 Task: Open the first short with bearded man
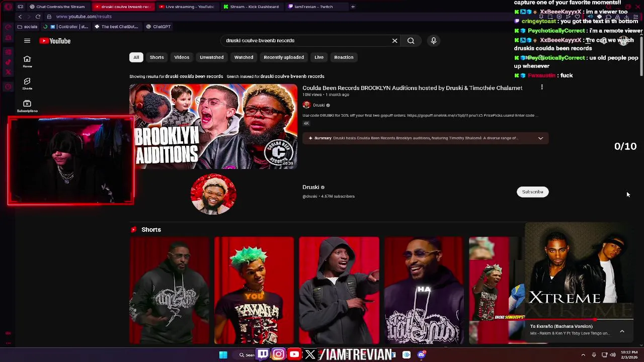tap(170, 290)
